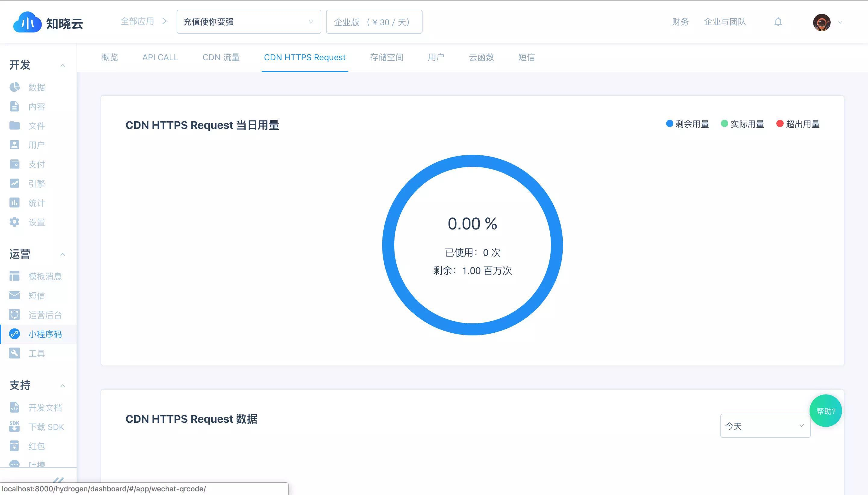Image resolution: width=868 pixels, height=495 pixels.
Task: Toggle 实际用量 legend item
Action: (x=742, y=124)
